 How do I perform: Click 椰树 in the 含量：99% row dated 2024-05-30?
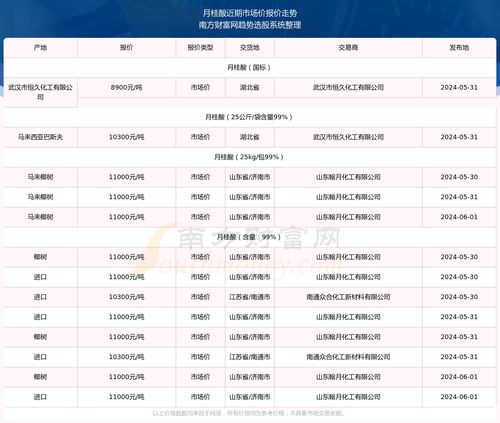point(40,257)
